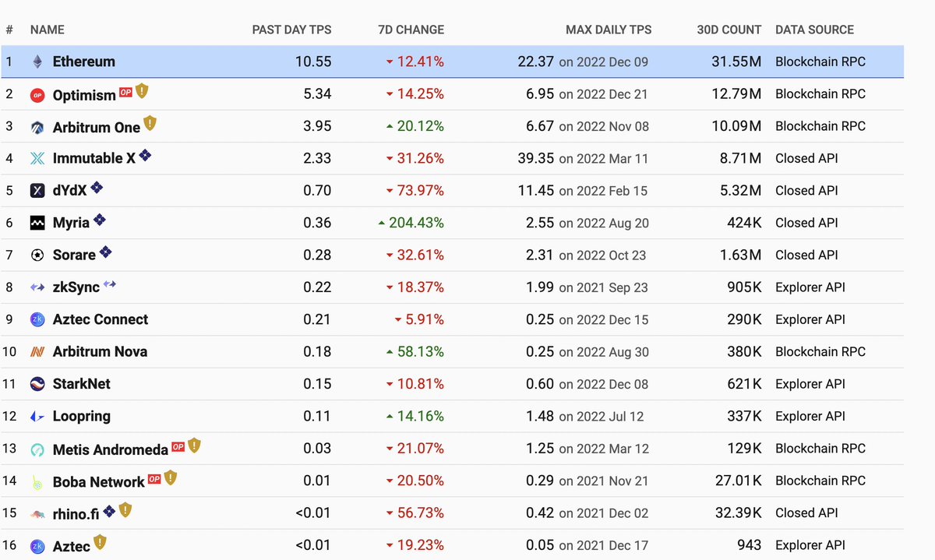935x560 pixels.
Task: Click the StarkNet logo icon
Action: [x=37, y=384]
